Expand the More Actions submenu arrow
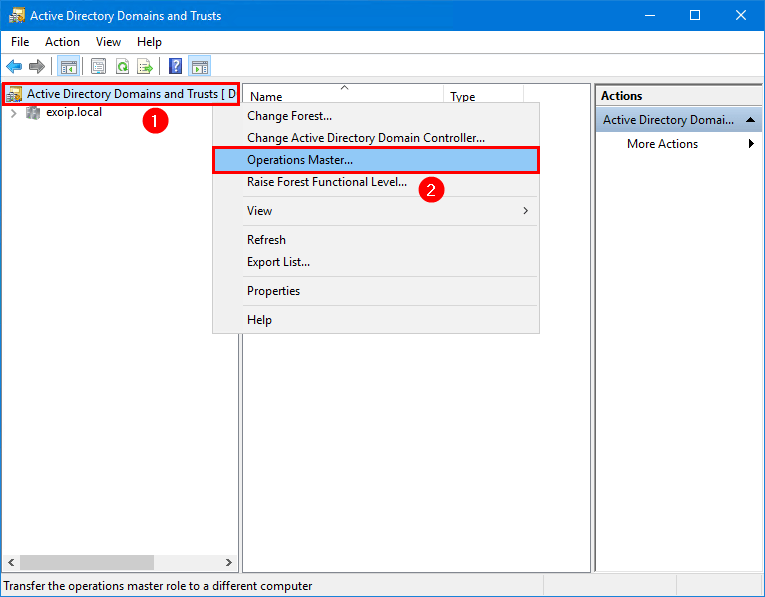This screenshot has height=597, width=765. click(x=751, y=143)
